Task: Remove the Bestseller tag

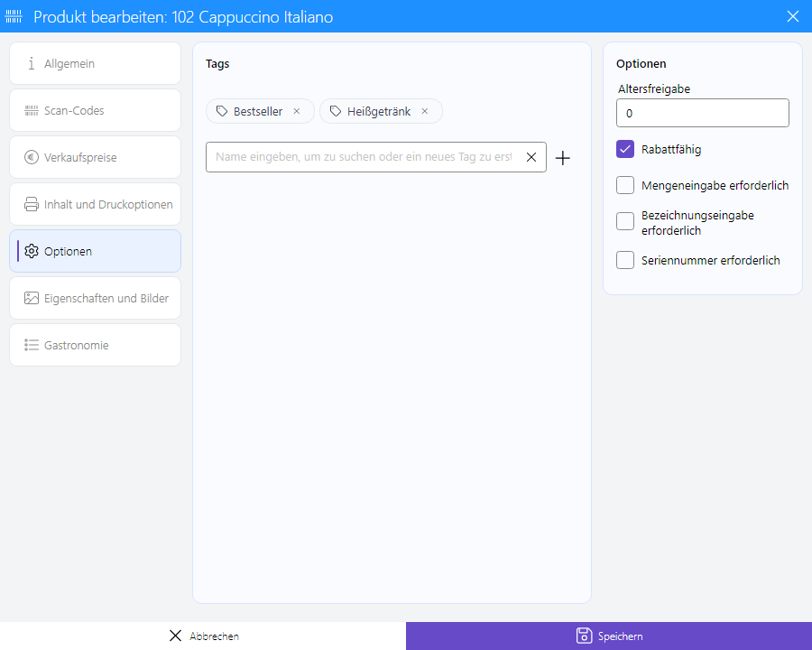Action: tap(297, 111)
